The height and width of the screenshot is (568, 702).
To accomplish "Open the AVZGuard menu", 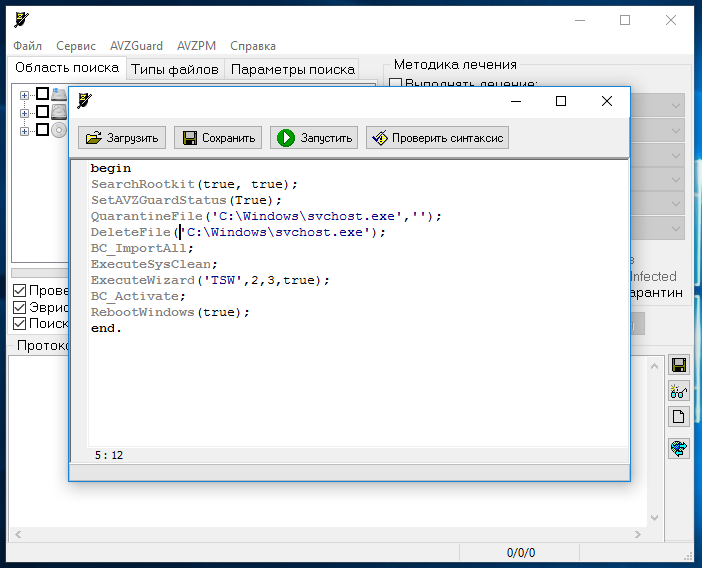I will point(137,46).
